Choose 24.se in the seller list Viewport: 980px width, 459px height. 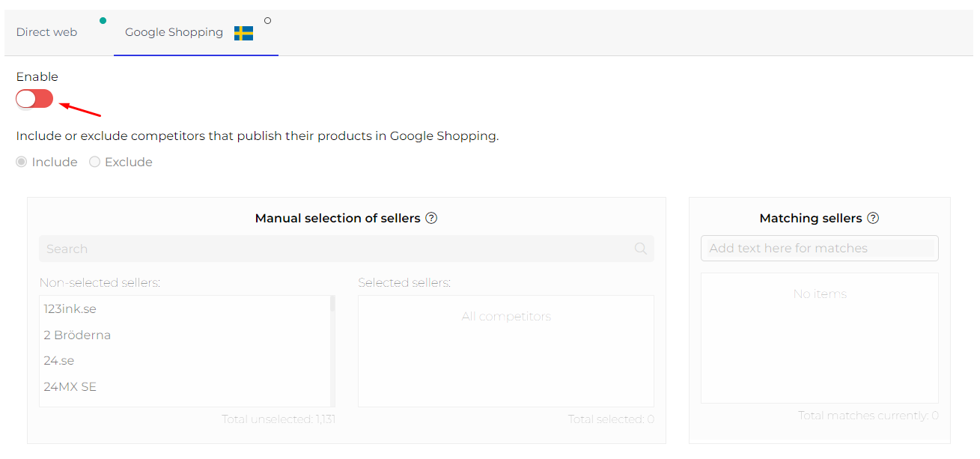pos(59,360)
